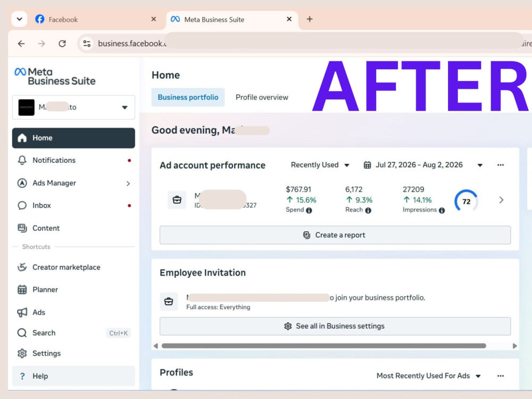Click the Search magnifier icon
532x399 pixels.
click(22, 333)
